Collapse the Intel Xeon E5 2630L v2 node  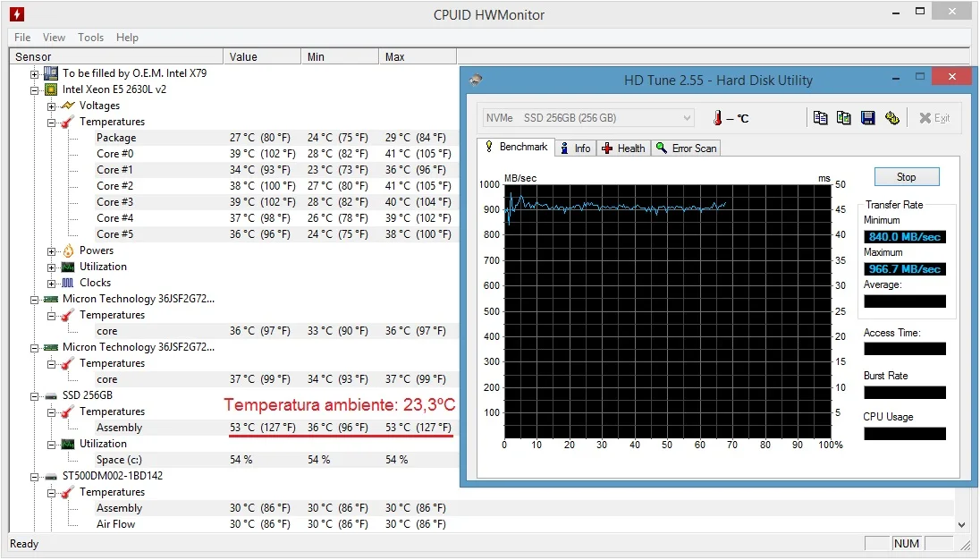[34, 90]
